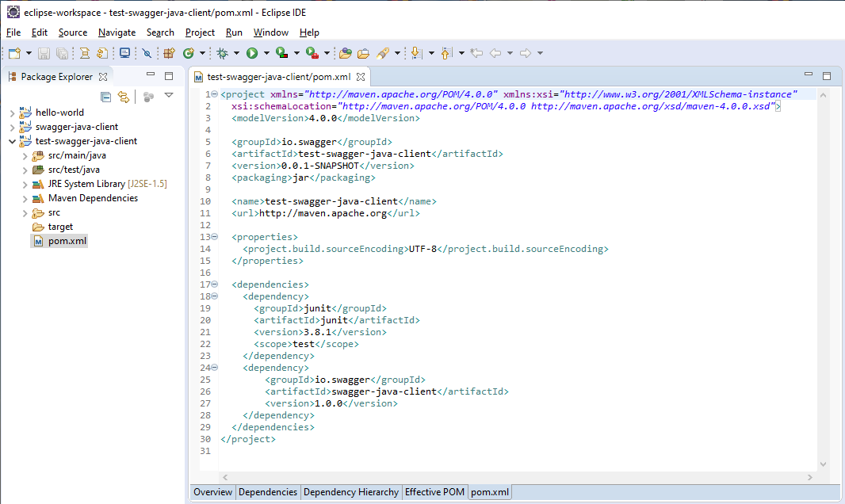Close the pom.xml editor tab
845x504 pixels.
click(x=361, y=78)
